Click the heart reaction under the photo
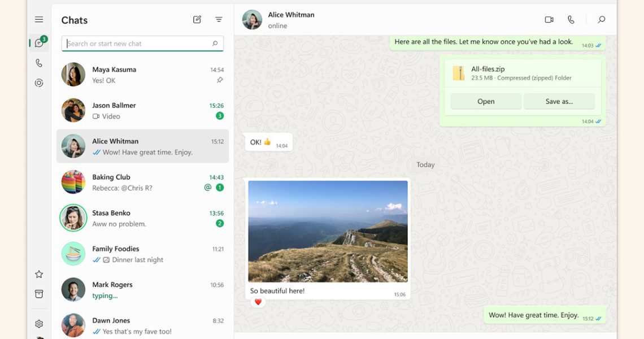The image size is (644, 339). tap(258, 302)
